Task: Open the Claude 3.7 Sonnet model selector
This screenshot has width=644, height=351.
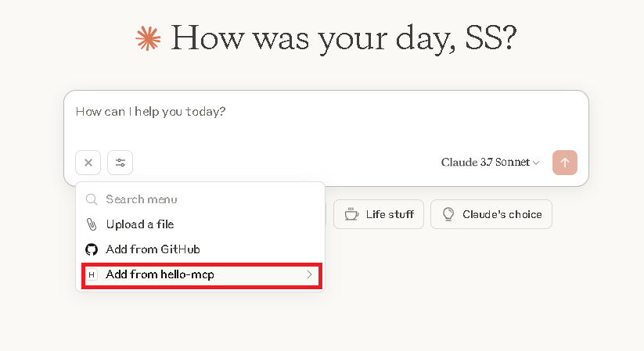Action: click(490, 163)
